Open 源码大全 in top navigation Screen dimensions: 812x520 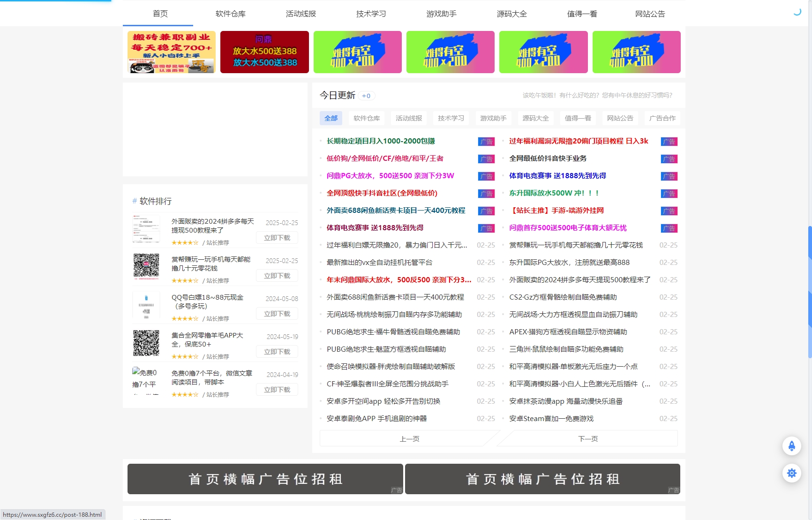tap(512, 14)
